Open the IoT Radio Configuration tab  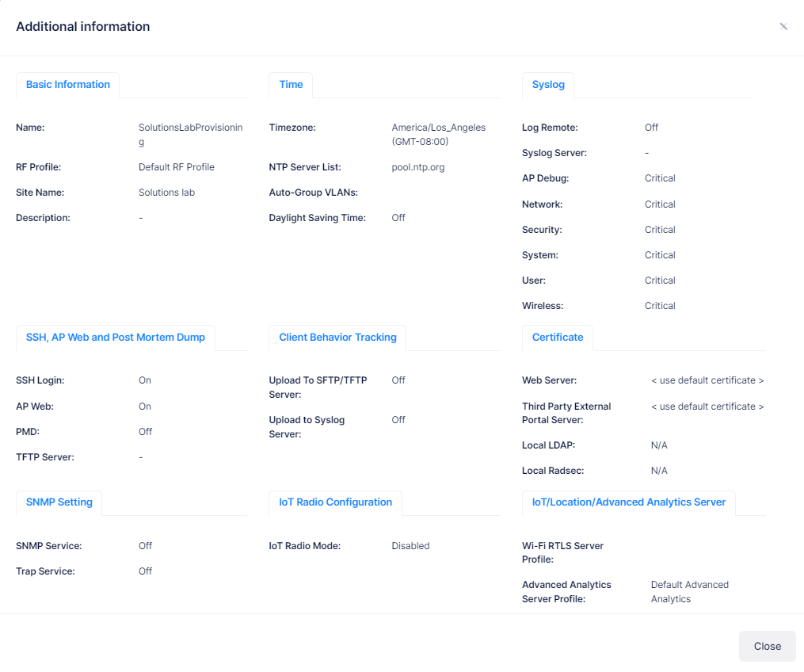(335, 502)
